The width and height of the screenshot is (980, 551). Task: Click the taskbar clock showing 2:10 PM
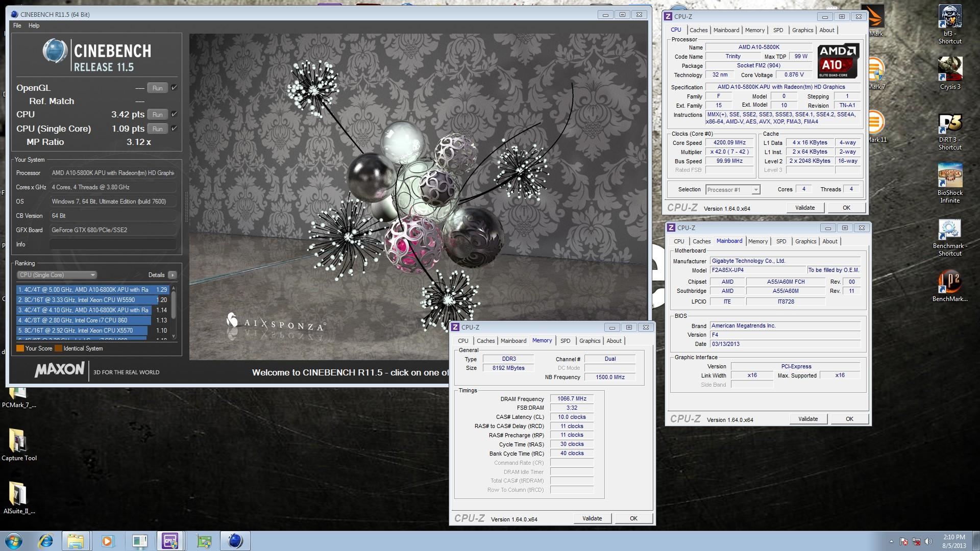click(x=954, y=541)
